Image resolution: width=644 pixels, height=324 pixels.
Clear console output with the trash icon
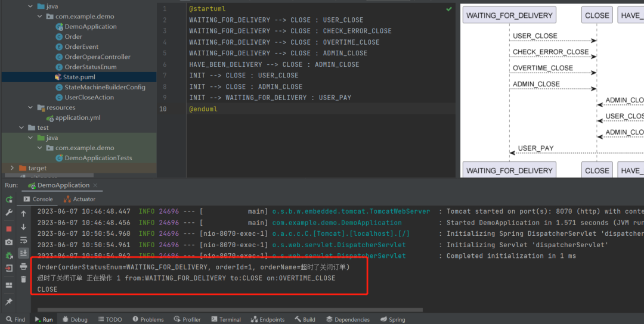click(x=23, y=280)
